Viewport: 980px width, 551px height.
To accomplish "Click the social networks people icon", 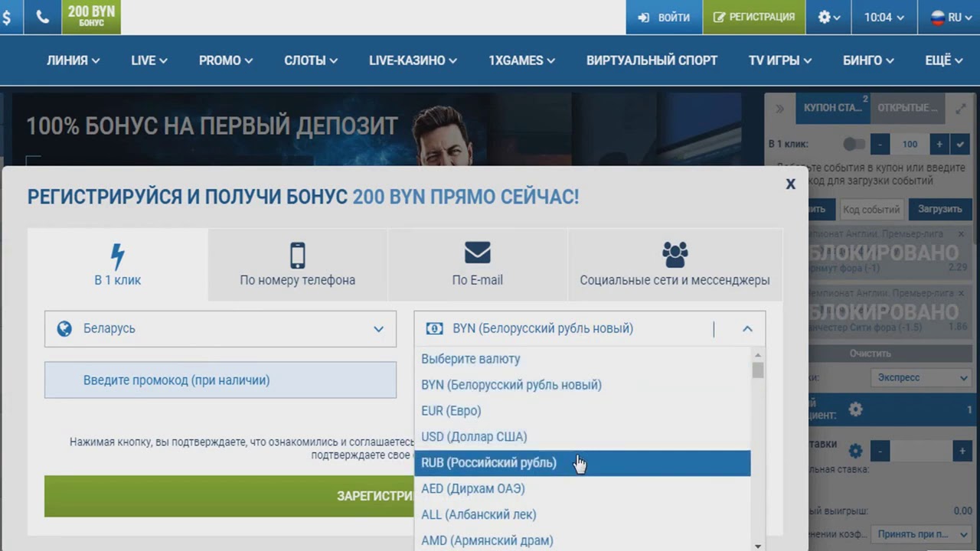I will (x=675, y=254).
